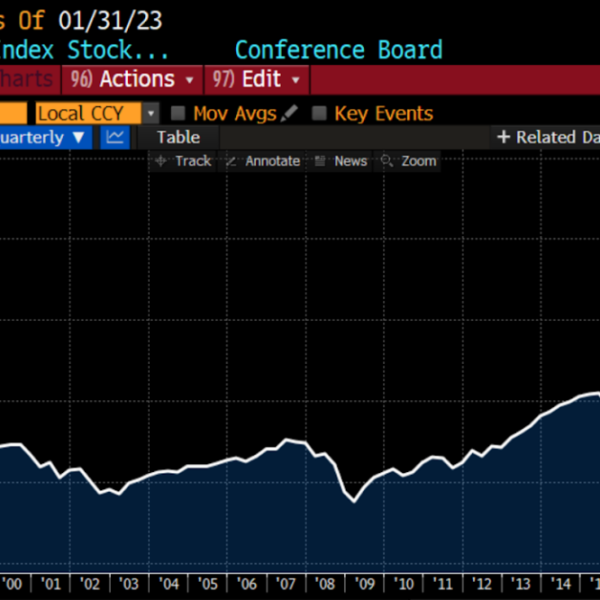
Task: Open the 96) Actions menu
Action: pyautogui.click(x=129, y=79)
